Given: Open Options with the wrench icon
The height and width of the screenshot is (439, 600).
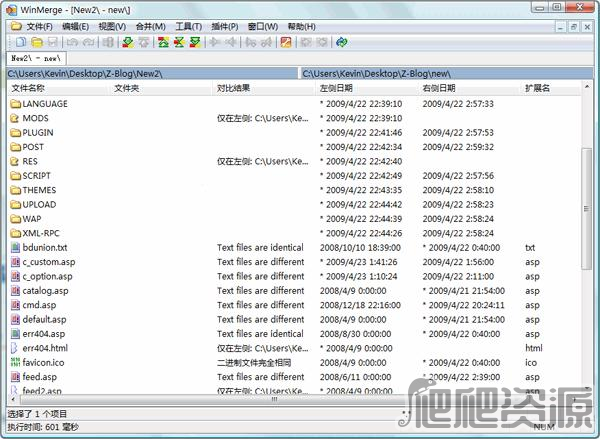Looking at the screenshot, I should coord(286,42).
